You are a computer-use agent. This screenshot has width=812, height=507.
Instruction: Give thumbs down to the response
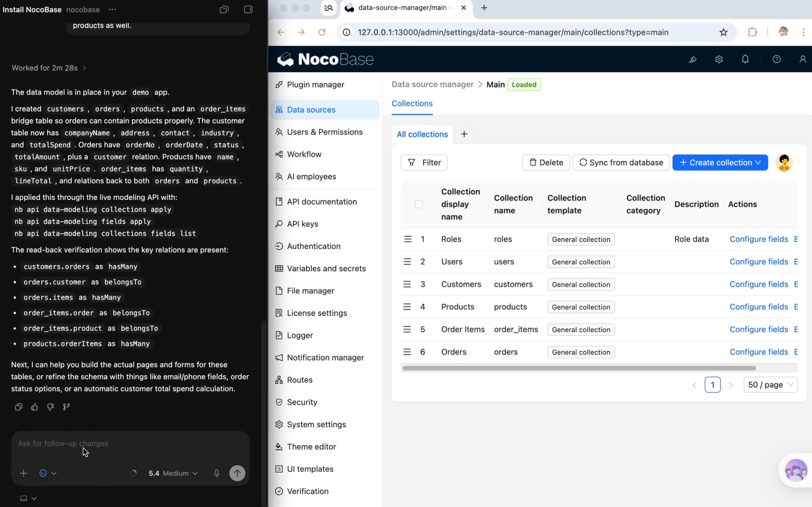pyautogui.click(x=50, y=407)
